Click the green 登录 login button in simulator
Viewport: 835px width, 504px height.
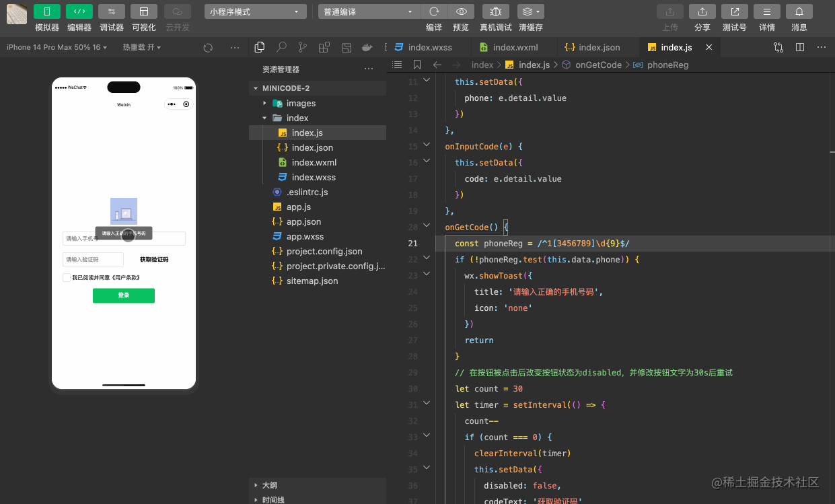click(124, 295)
